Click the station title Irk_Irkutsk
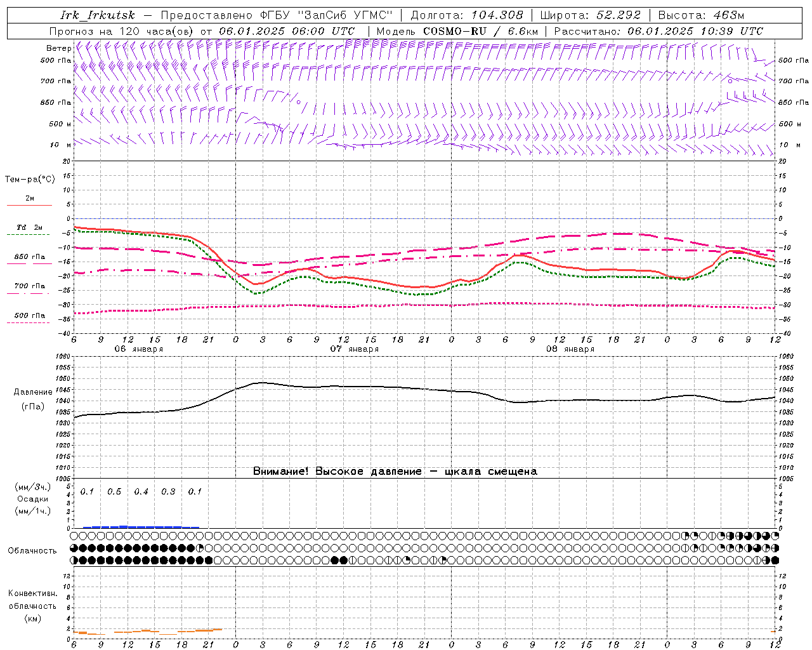 point(98,15)
